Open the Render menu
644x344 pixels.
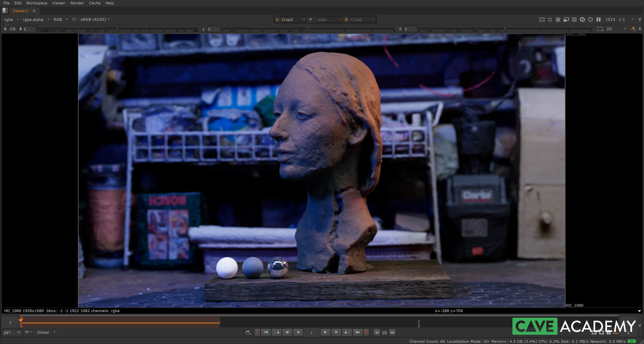77,3
